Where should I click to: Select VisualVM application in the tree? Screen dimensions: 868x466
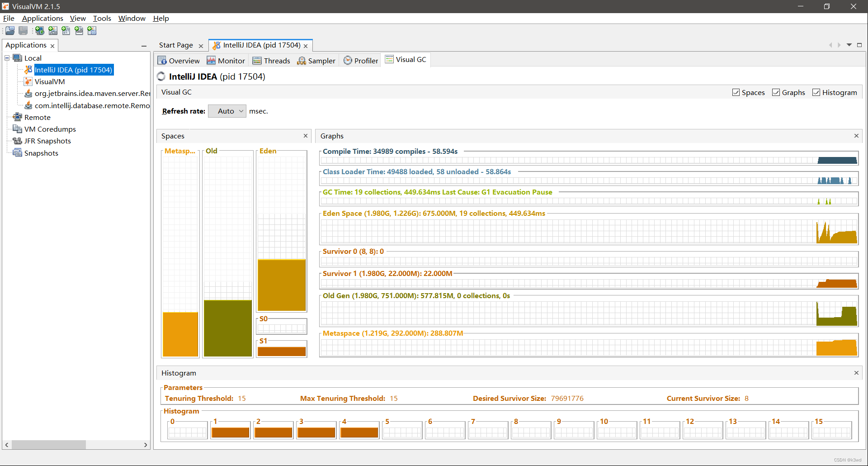[x=50, y=82]
